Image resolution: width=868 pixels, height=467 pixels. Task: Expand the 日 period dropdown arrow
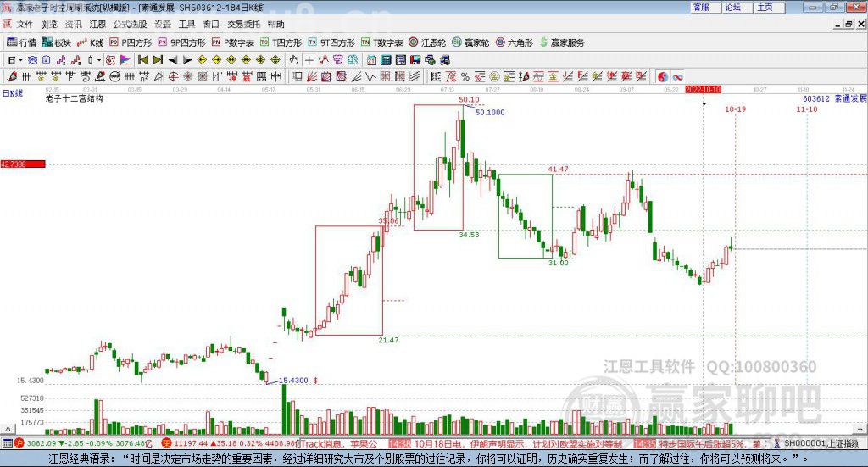(20, 60)
